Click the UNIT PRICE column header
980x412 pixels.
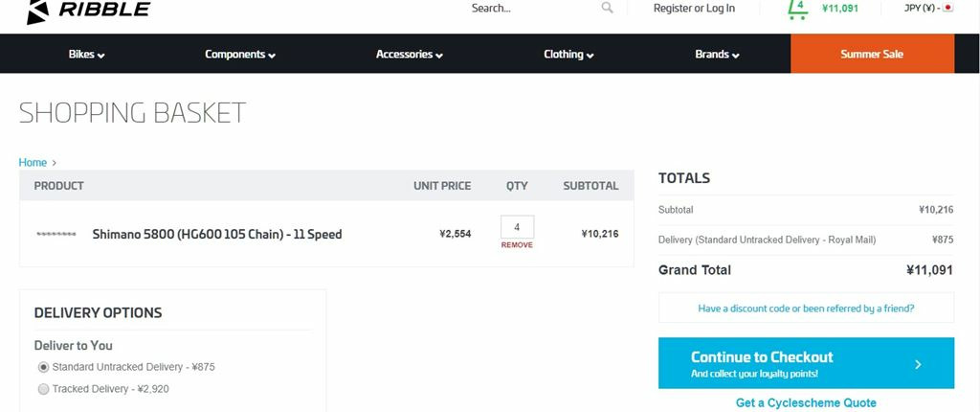tap(442, 186)
